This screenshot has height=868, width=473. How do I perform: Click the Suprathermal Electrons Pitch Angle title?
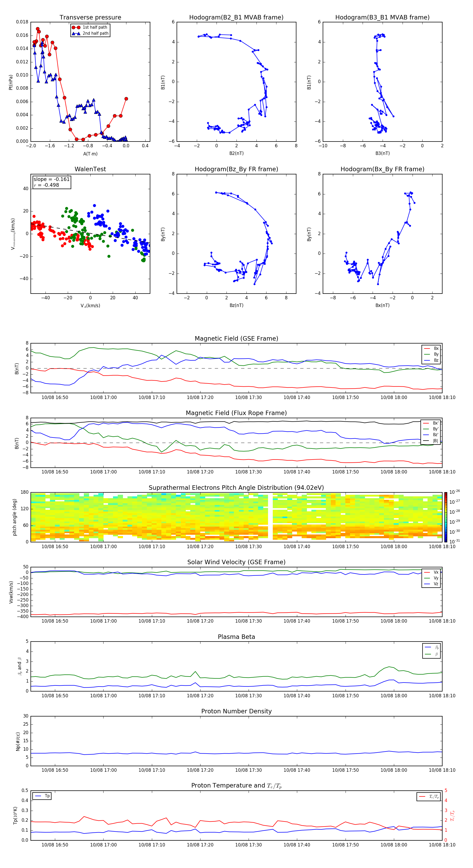(x=236, y=488)
